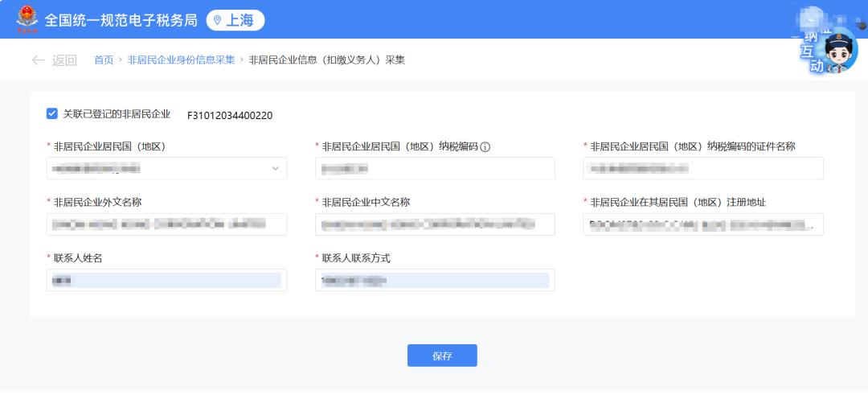Focus the 纳税编码的证件名称 input field
The height and width of the screenshot is (395, 868).
703,168
